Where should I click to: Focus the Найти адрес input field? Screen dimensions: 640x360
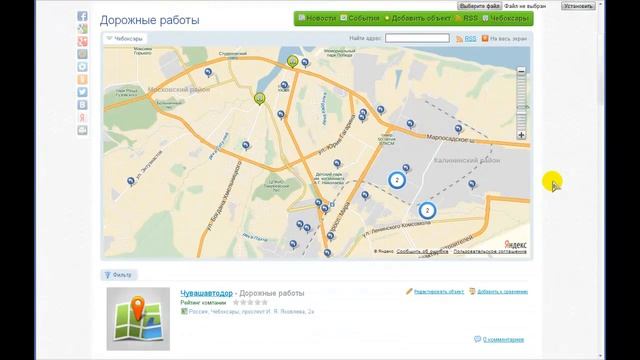[x=417, y=38]
